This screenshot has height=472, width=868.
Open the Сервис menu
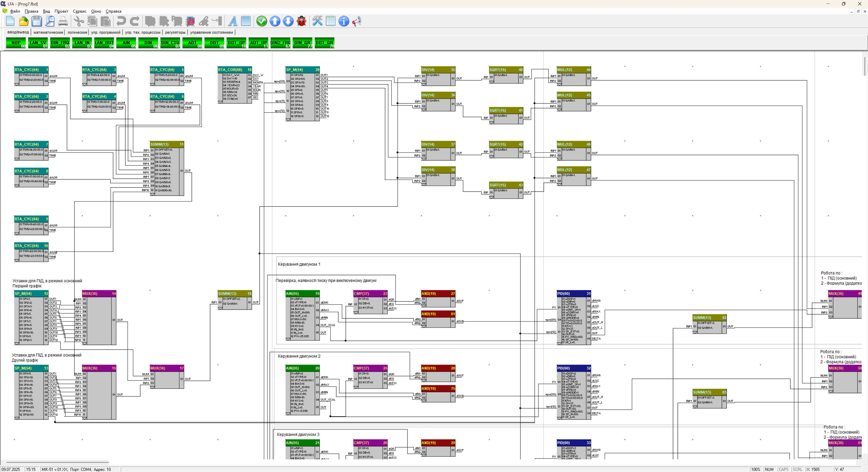tap(80, 11)
